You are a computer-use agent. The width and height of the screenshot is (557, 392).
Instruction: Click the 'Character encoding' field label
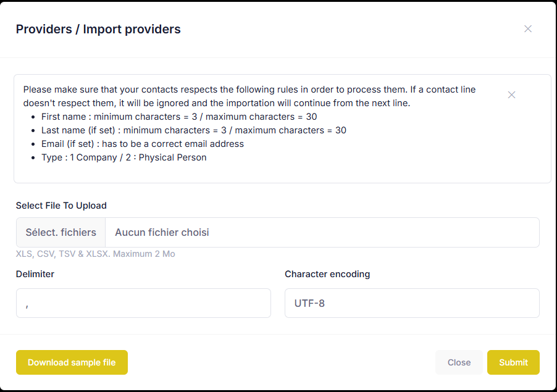click(x=327, y=274)
